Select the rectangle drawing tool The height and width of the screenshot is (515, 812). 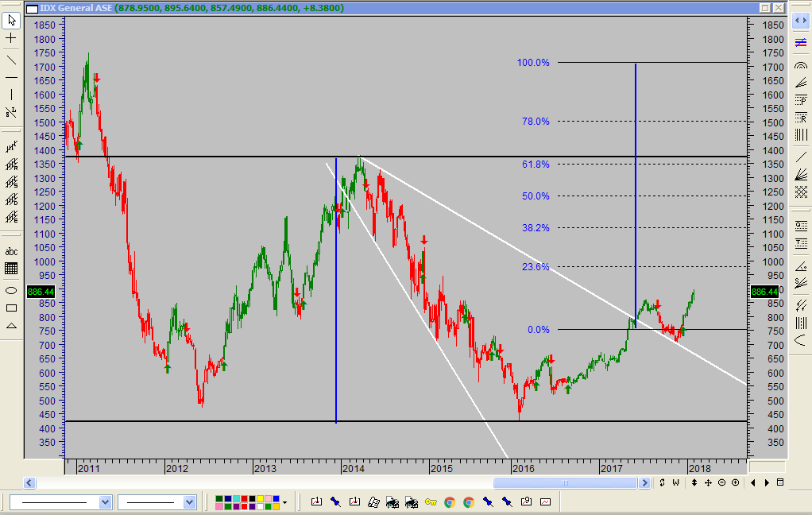pos(11,308)
